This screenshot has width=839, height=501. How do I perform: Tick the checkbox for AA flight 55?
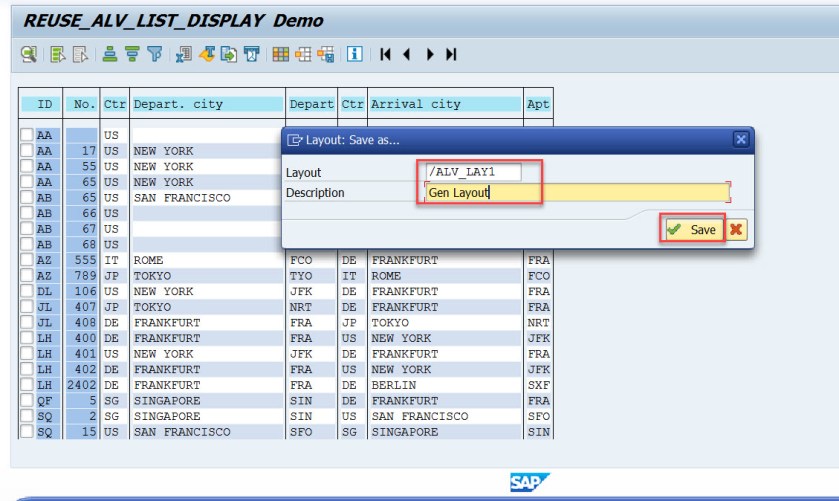27,166
